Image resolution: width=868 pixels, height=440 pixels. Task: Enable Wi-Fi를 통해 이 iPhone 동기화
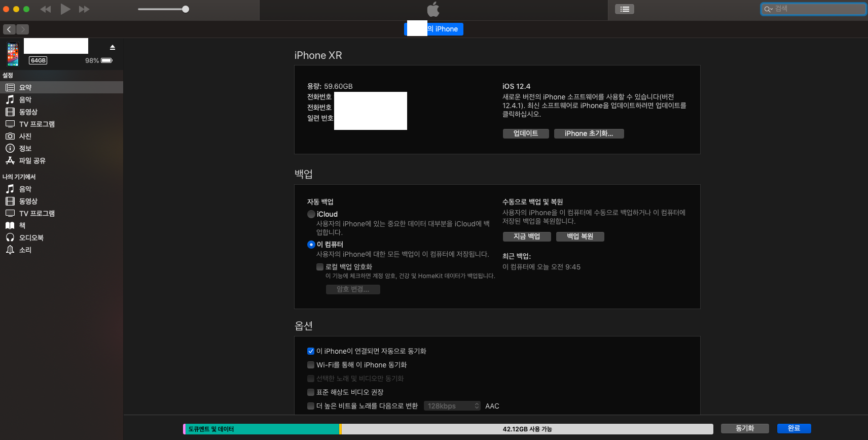pos(311,365)
